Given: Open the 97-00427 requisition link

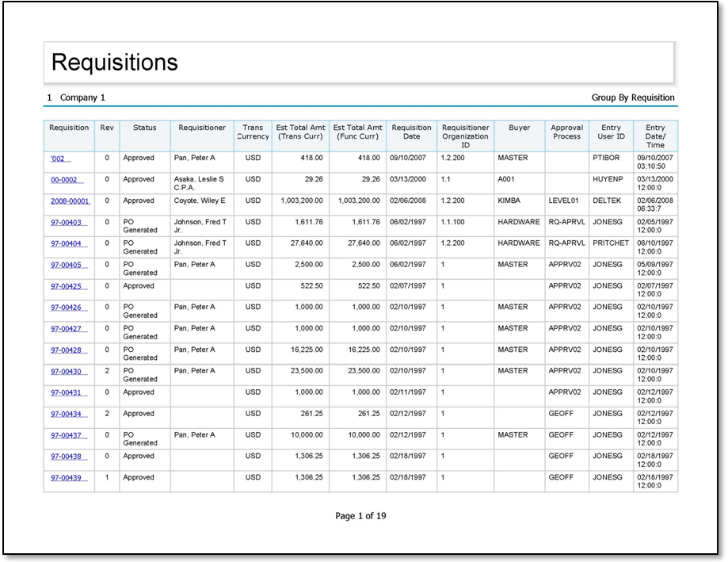Looking at the screenshot, I should [66, 329].
